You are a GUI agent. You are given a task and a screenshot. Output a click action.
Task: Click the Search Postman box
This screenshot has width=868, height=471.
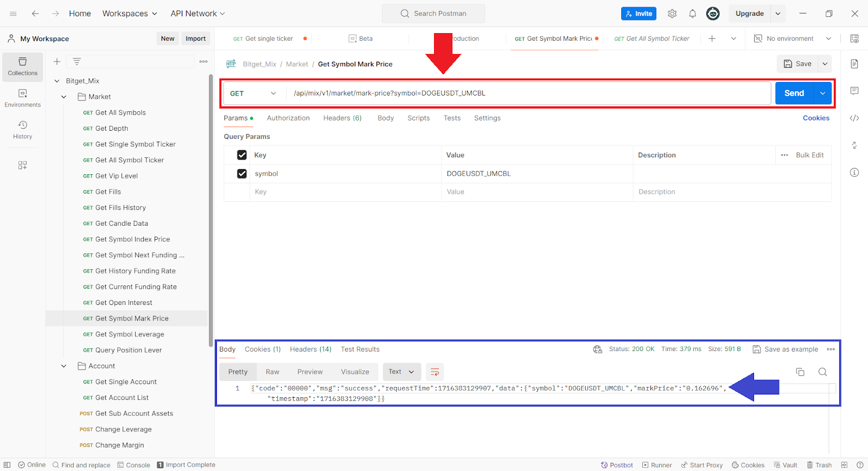[x=433, y=14]
